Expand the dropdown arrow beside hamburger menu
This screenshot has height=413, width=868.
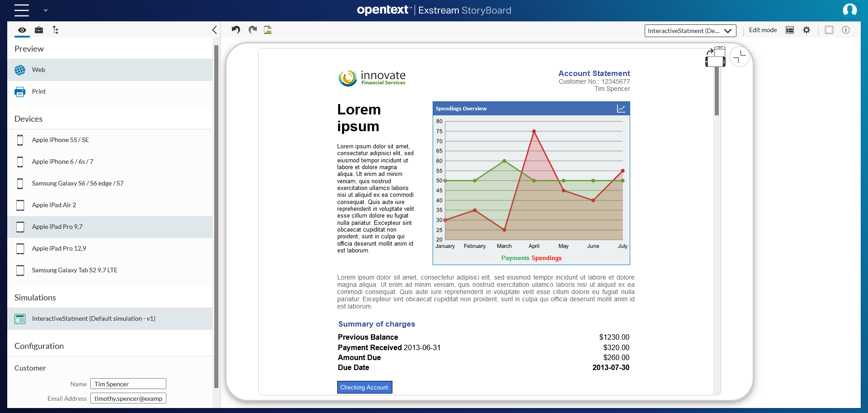coord(46,10)
